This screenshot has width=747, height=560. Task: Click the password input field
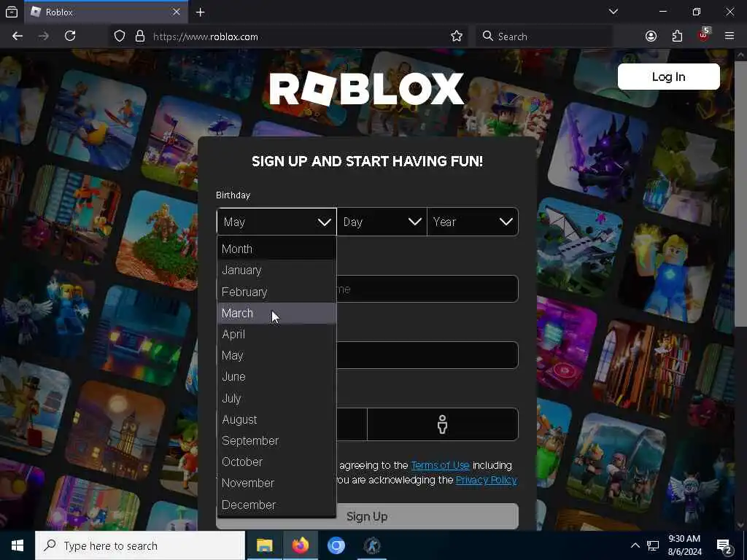(427, 355)
